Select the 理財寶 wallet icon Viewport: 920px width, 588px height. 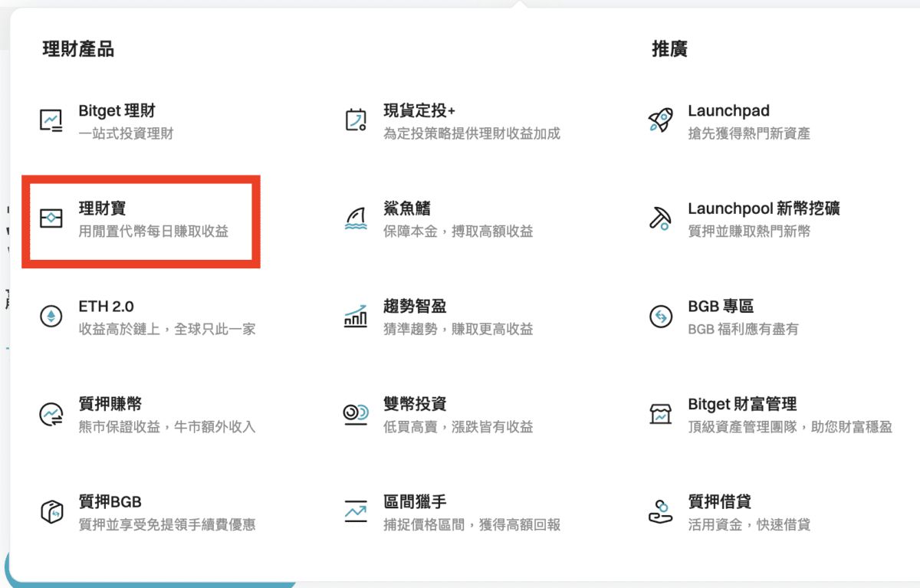(52, 218)
